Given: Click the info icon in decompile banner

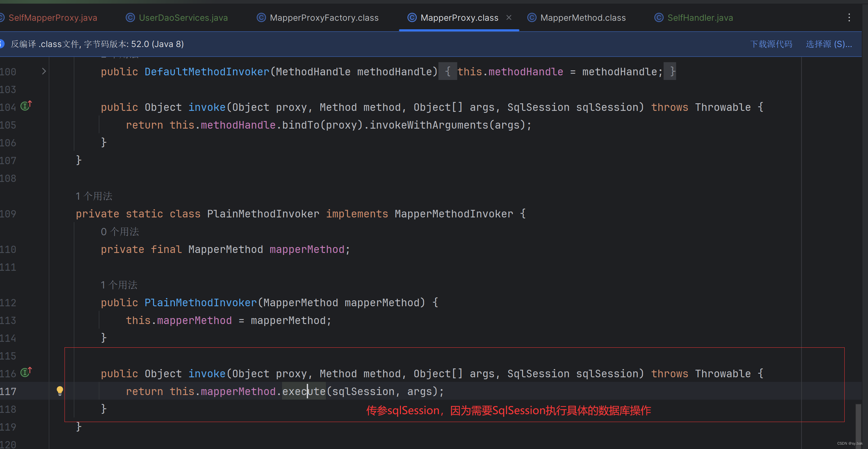Looking at the screenshot, I should coord(2,44).
